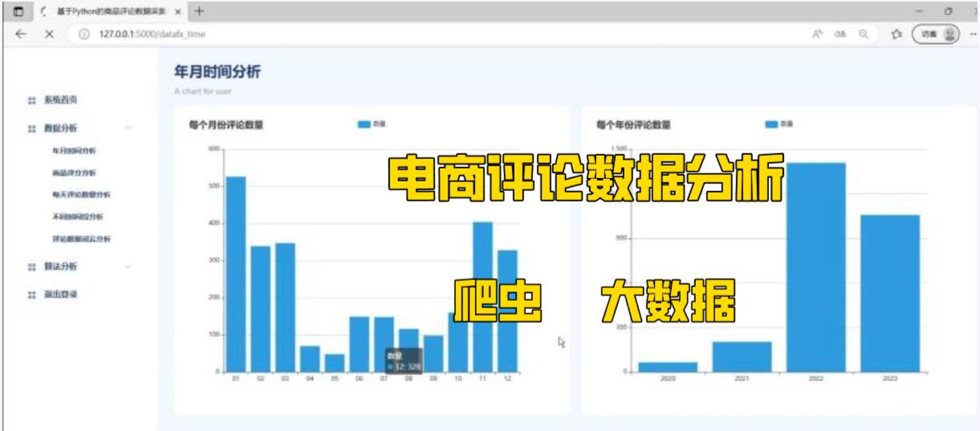Screen dimensions: 980x431
Task: Click the grid icon beside 系统首页
Action: coord(32,100)
